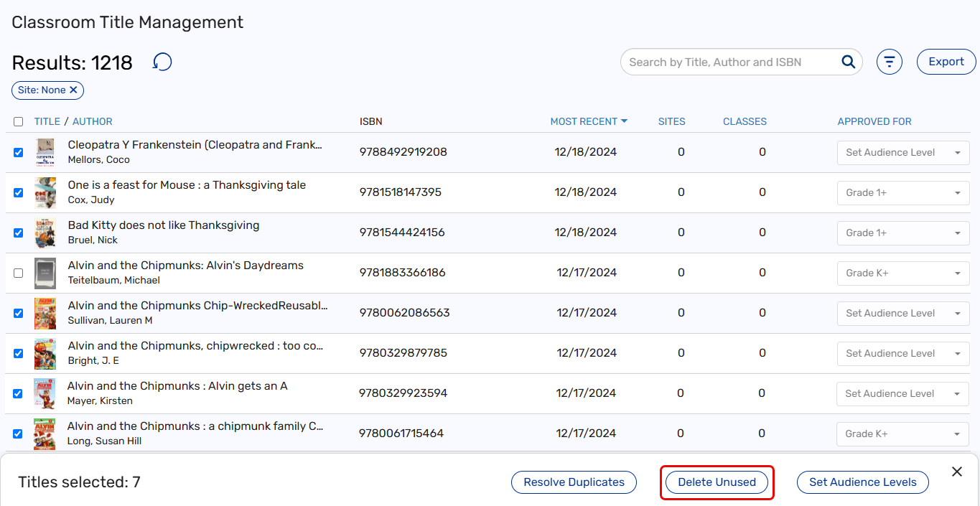980x506 pixels.
Task: Open Alvin gets an A cover thumbnail
Action: tap(45, 393)
